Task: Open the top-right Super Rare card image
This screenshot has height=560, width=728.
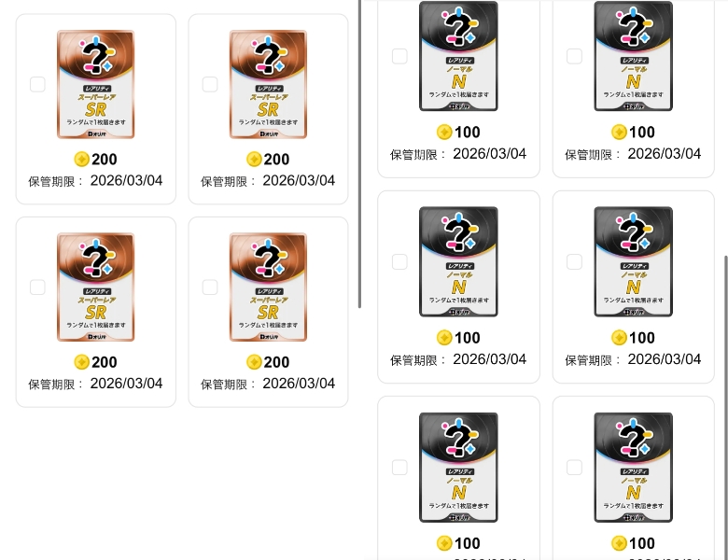Action: pyautogui.click(x=268, y=85)
